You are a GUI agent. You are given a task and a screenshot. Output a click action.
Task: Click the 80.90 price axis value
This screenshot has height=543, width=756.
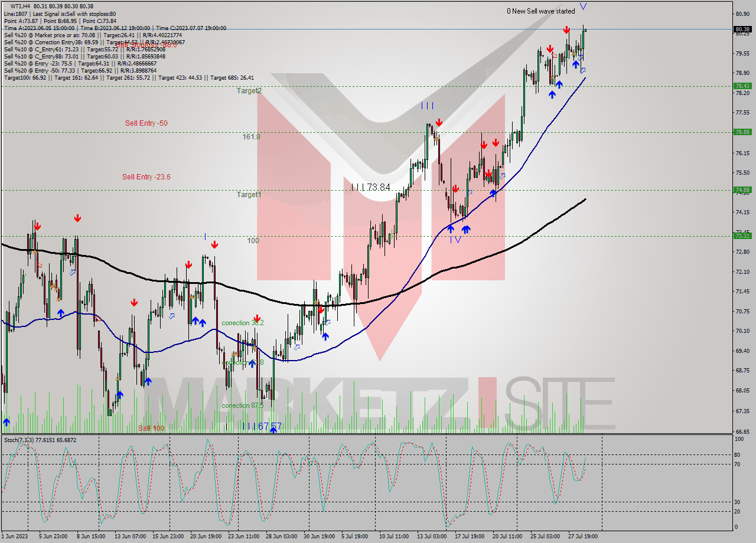click(743, 14)
